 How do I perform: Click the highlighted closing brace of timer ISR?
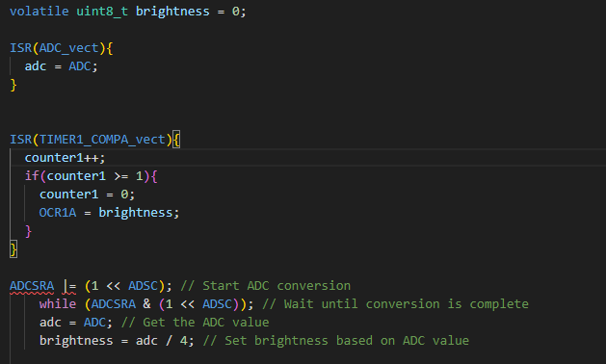click(13, 249)
